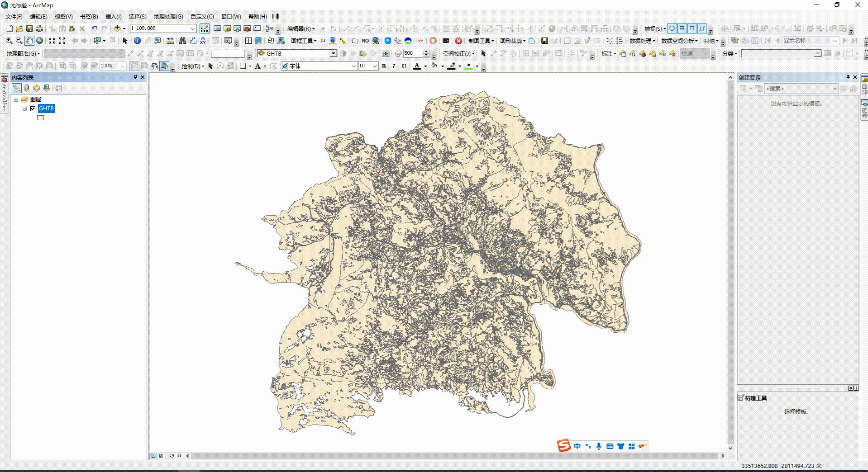The image size is (868, 472).
Task: Save the map document
Action: coord(30,28)
